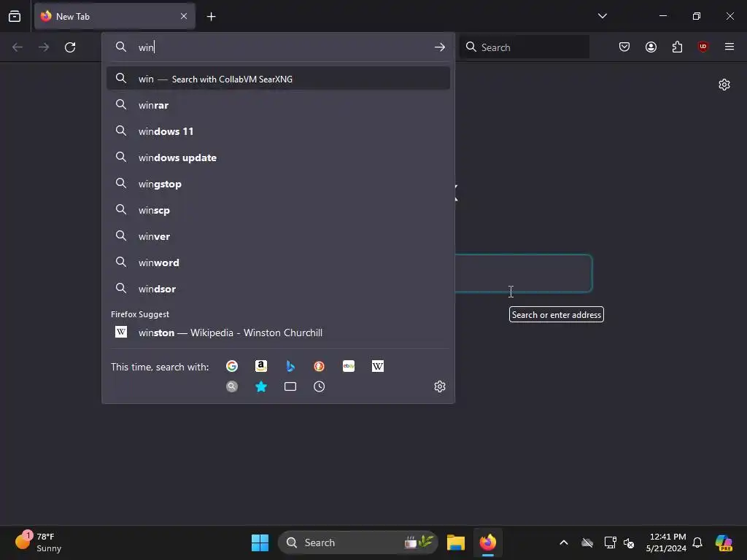This screenshot has height=560, width=747.
Task: Open Save to Pocket
Action: 624,47
